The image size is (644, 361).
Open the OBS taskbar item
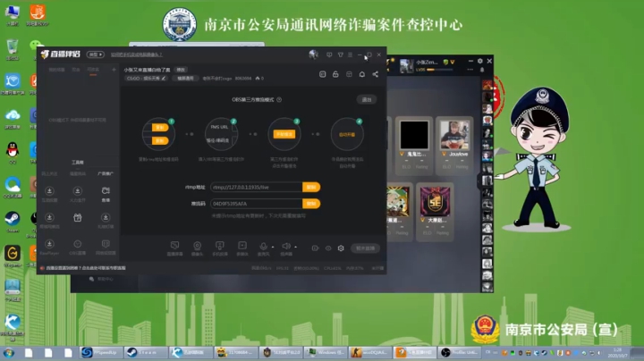[x=461, y=352]
